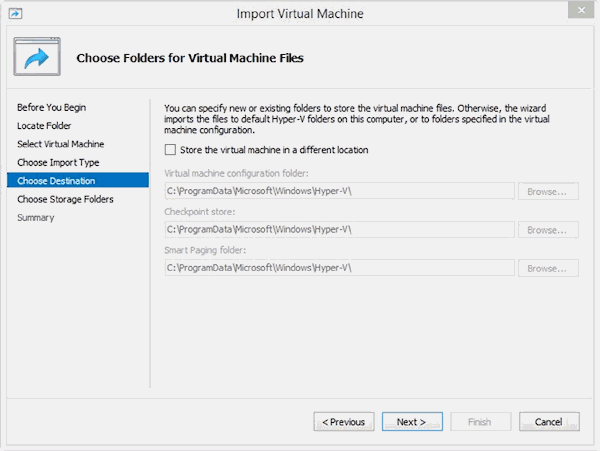
Task: Browse for the Smart Paging folder
Action: [549, 268]
